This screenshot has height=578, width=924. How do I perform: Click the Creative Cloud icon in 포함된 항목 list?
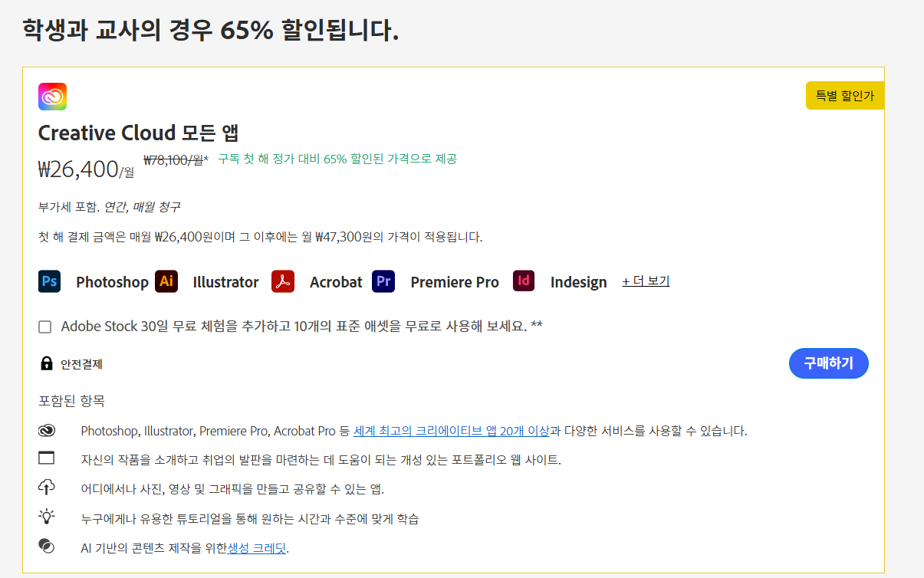pyautogui.click(x=47, y=431)
